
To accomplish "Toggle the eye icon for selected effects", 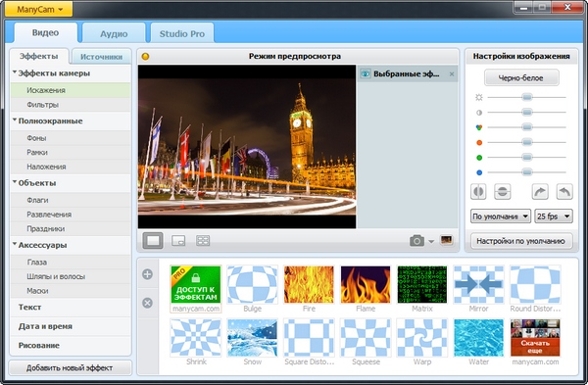I will [x=366, y=73].
